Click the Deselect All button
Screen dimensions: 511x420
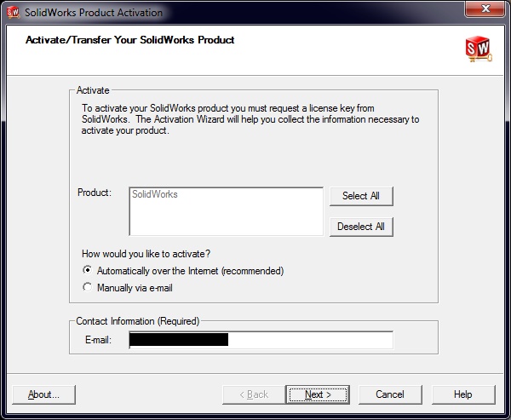coord(361,227)
